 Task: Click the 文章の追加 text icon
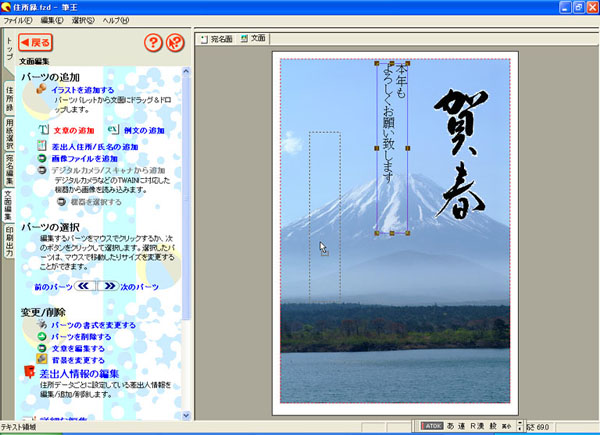(x=43, y=130)
